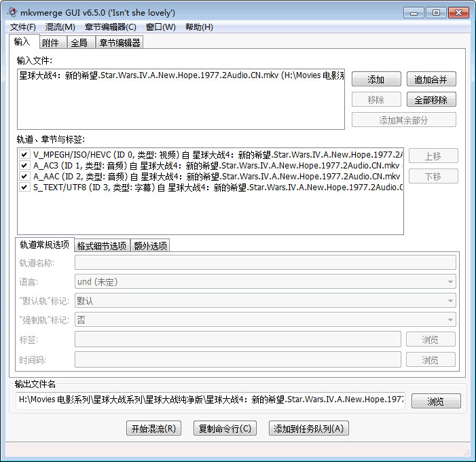Open the 文件(F) menu
Screen dimensions: 476x462
[x=23, y=27]
